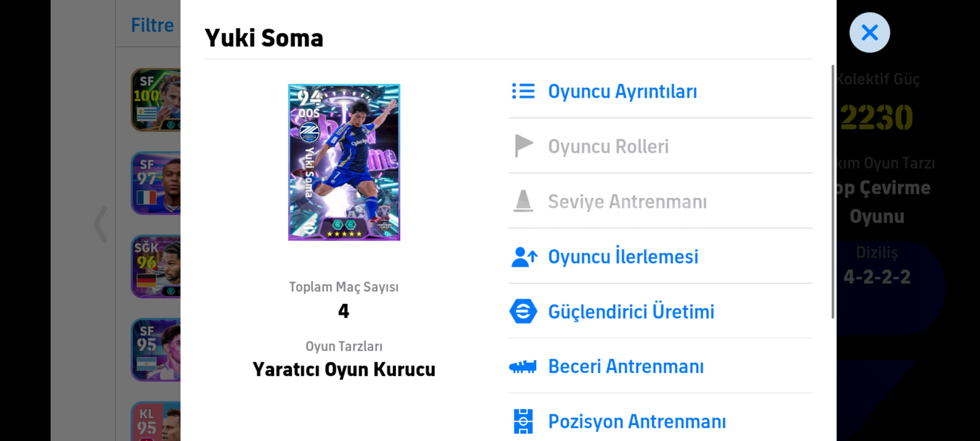Open the Filtre button
Image resolution: width=980 pixels, height=441 pixels.
click(152, 25)
